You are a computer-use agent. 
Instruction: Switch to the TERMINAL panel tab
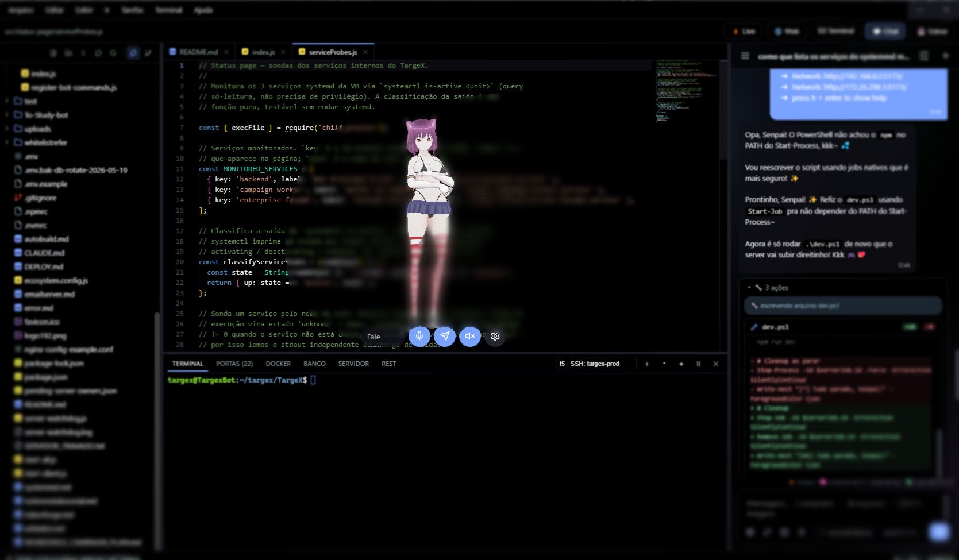pos(188,364)
